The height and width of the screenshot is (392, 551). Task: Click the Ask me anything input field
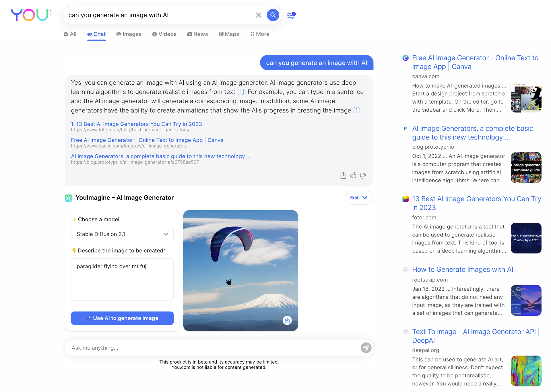click(201, 348)
